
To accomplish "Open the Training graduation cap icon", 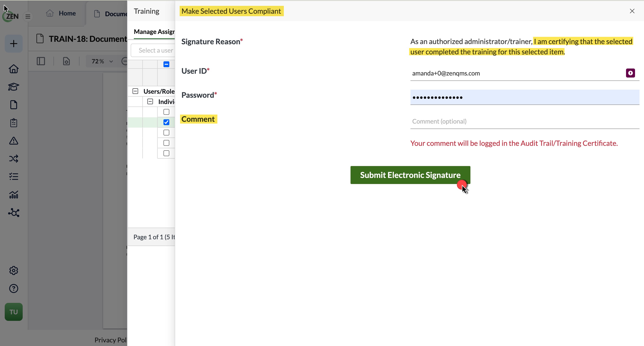I will click(13, 87).
